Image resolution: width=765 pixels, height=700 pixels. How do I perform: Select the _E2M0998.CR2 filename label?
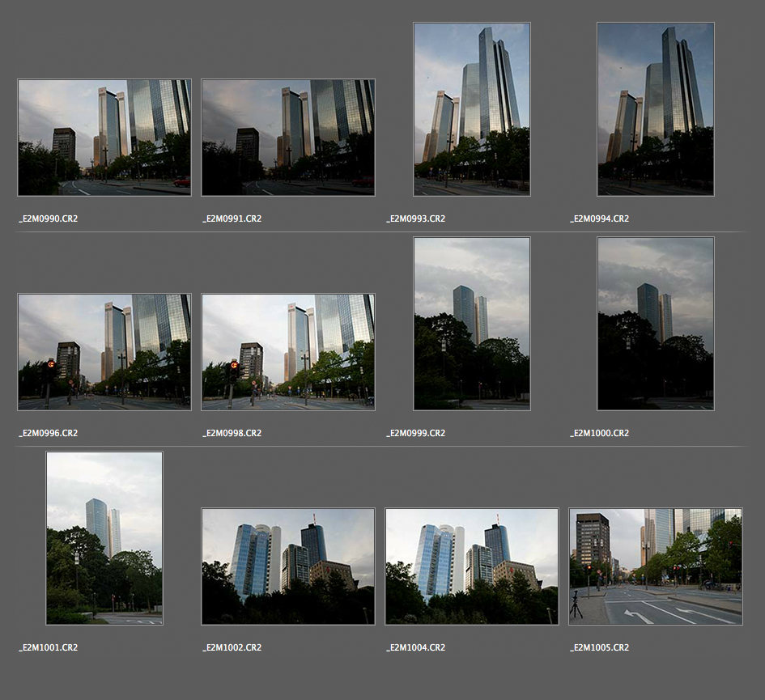[x=232, y=433]
